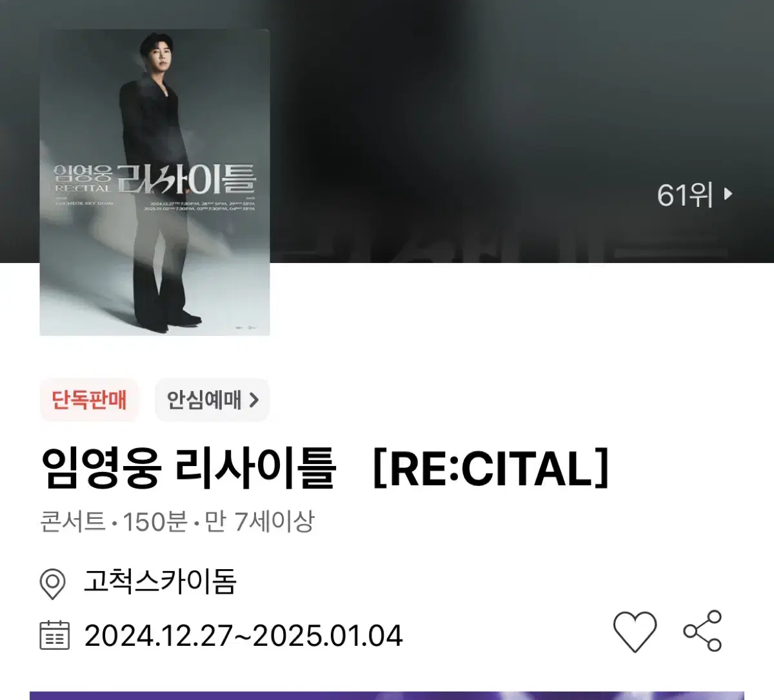Click the 150분 running time text
The width and height of the screenshot is (774, 700).
point(155,521)
